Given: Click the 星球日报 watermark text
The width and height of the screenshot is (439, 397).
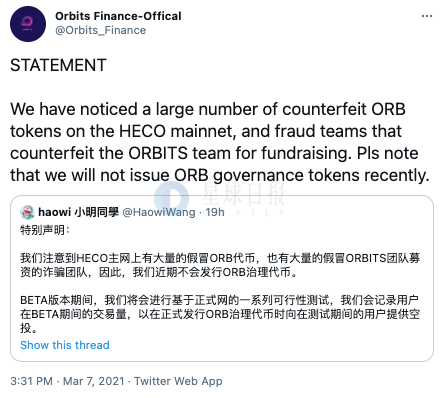Looking at the screenshot, I should click(x=244, y=194).
